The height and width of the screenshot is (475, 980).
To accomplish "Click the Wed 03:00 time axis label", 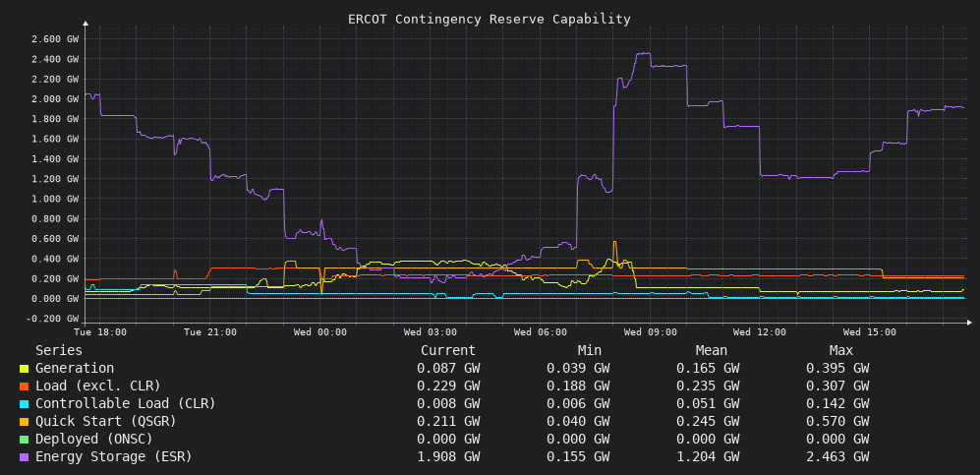I will 430,331.
